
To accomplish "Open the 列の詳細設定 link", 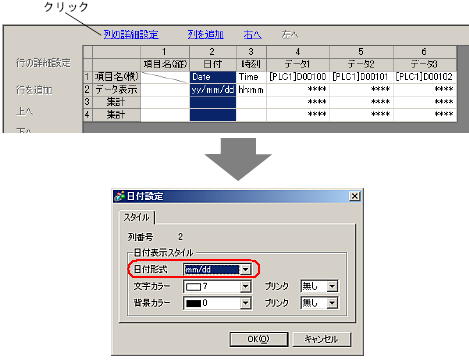I will coord(131,34).
